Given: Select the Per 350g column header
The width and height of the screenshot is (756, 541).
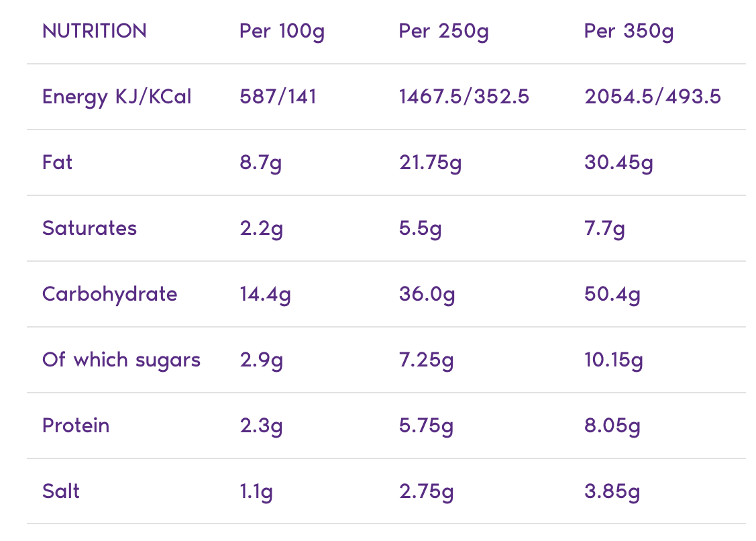Looking at the screenshot, I should click(x=629, y=32).
